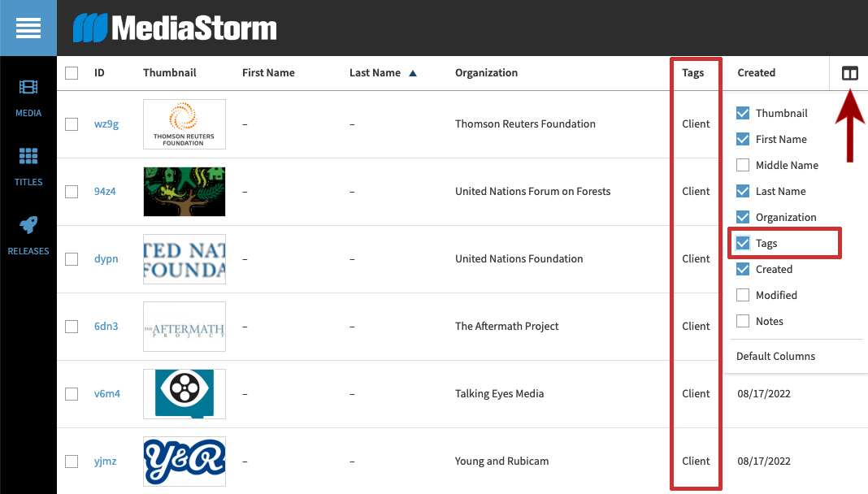
Task: Sort by Last Name arrow
Action: click(413, 73)
